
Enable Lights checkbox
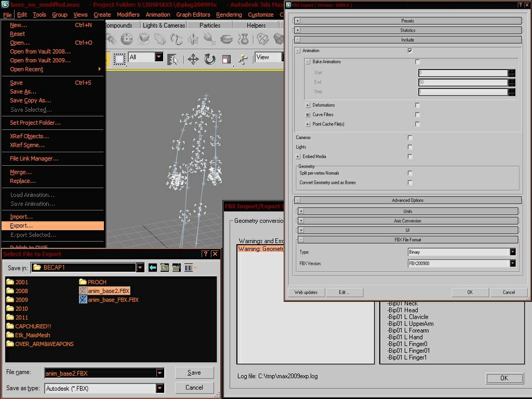pyautogui.click(x=410, y=147)
